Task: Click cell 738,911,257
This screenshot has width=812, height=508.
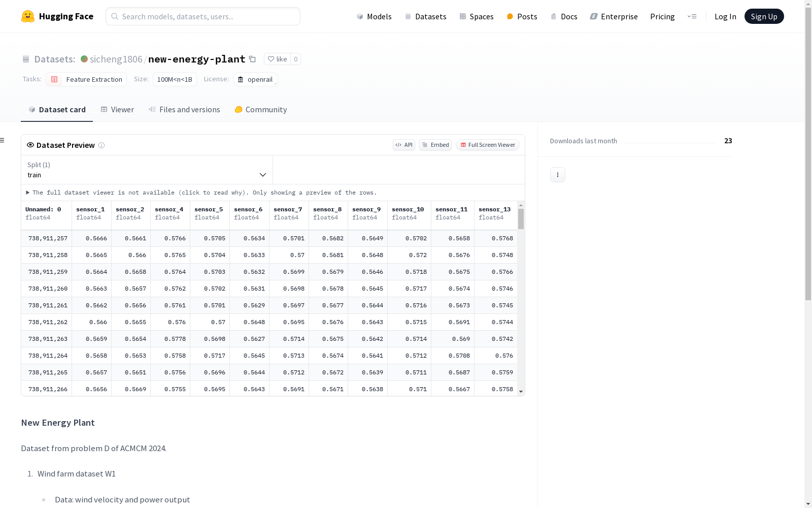Action: tap(47, 238)
